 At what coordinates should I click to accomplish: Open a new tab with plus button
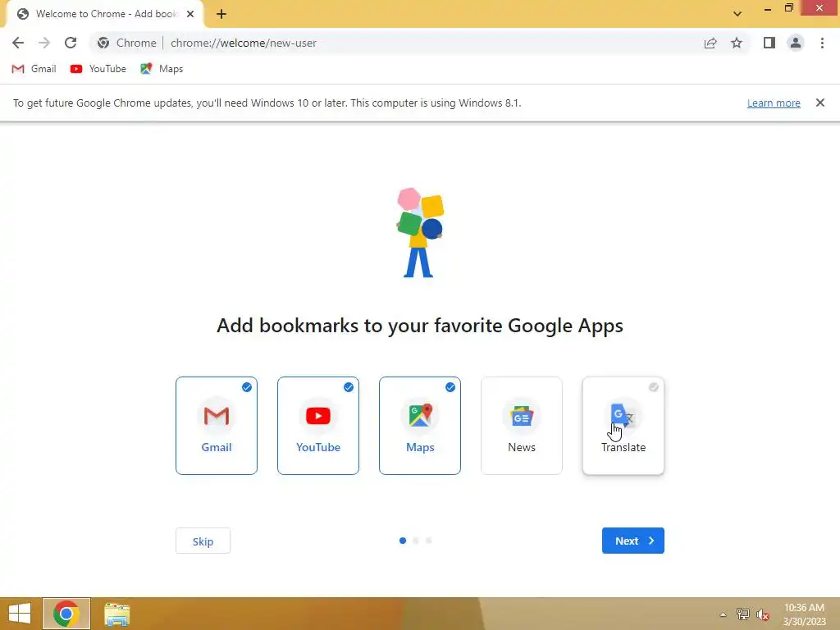[x=221, y=14]
